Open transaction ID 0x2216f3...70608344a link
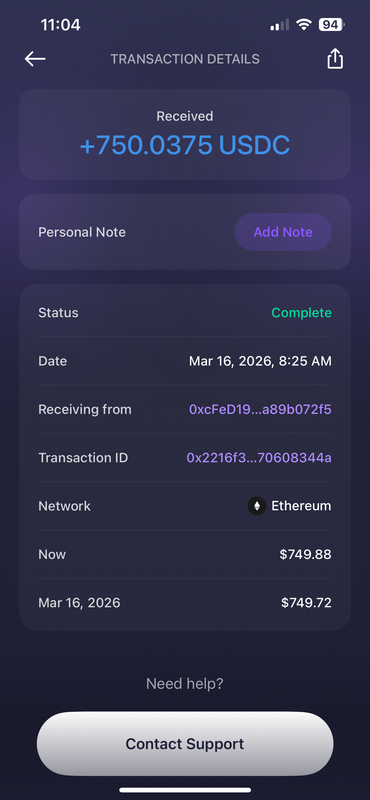Image resolution: width=370 pixels, height=800 pixels. (x=259, y=458)
